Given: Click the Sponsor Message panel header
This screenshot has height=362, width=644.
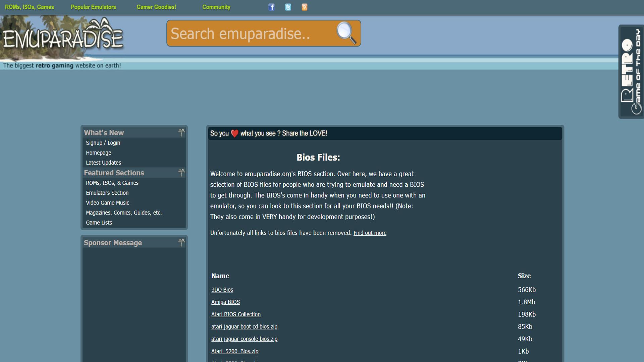Looking at the screenshot, I should (134, 243).
